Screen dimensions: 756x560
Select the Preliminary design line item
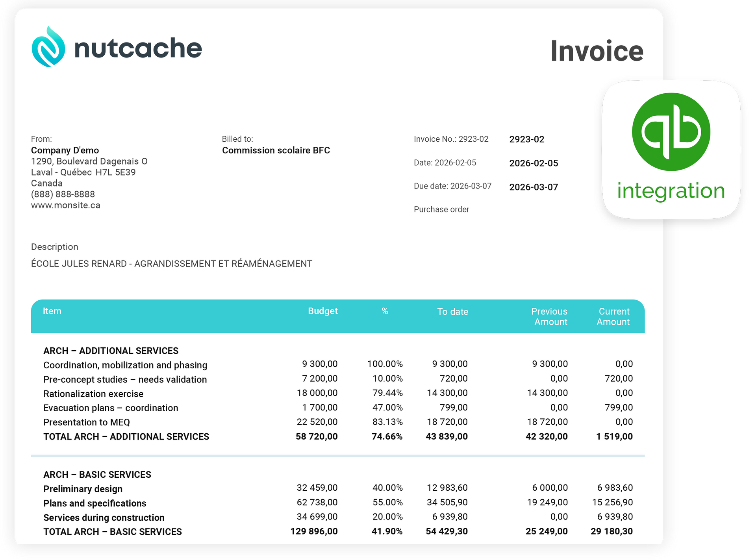(x=82, y=489)
